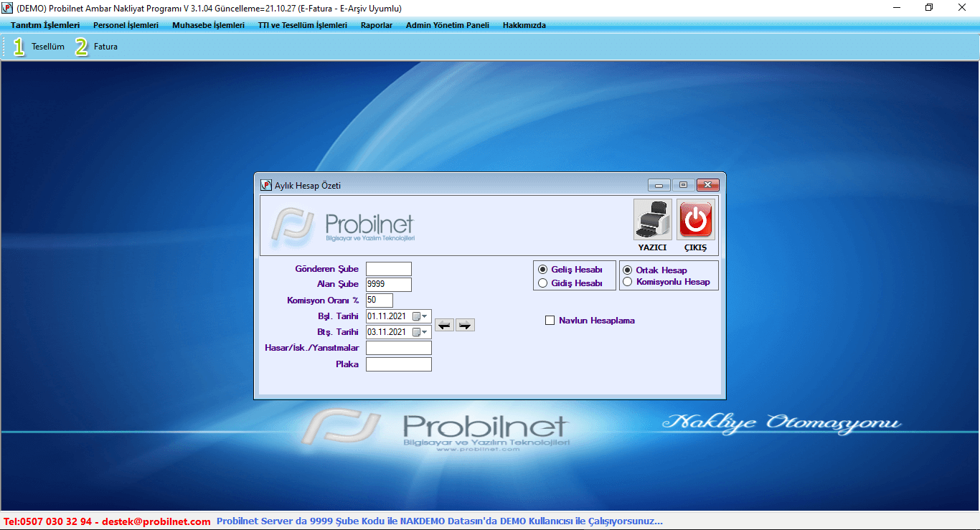The width and height of the screenshot is (980, 530).
Task: Select the Gidiş Hesabı radio button
Action: (542, 283)
